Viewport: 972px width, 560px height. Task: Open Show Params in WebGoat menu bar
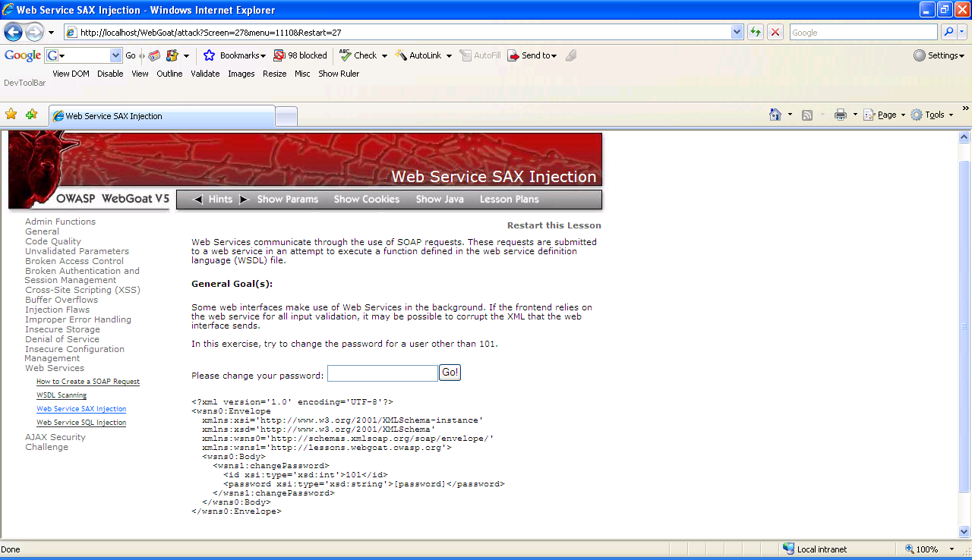(x=287, y=200)
